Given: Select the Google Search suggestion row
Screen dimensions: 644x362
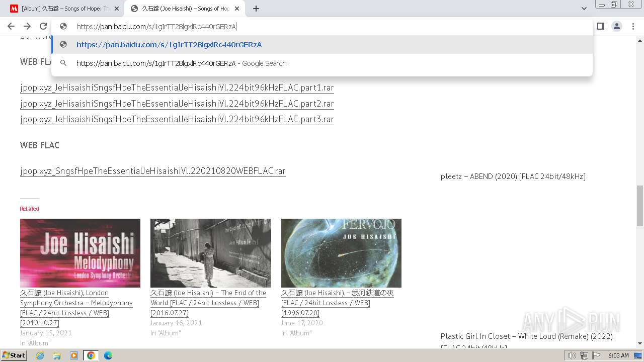Looking at the screenshot, I should (322, 63).
